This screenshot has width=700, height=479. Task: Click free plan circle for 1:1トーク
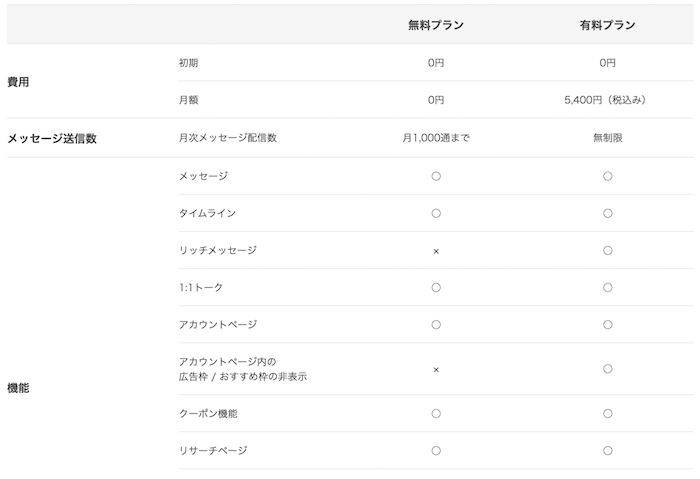click(436, 287)
